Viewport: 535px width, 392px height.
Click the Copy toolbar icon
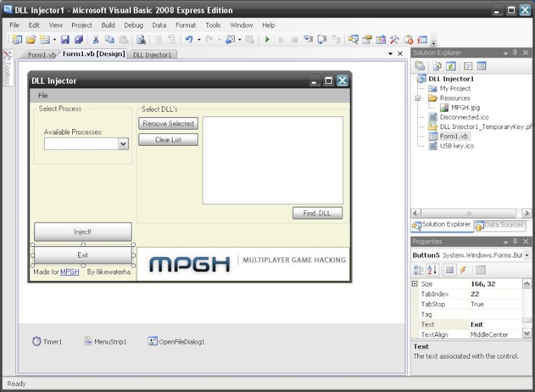109,39
